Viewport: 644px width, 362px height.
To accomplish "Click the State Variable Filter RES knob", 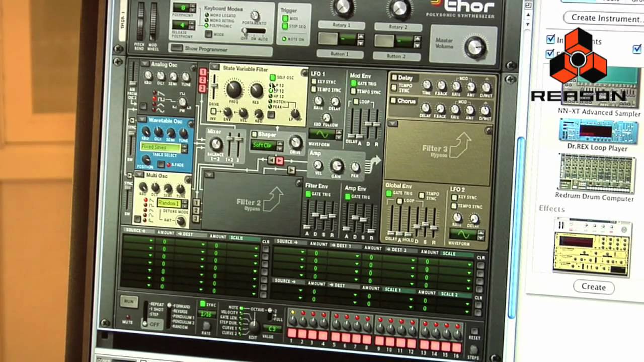I will pos(257,90).
